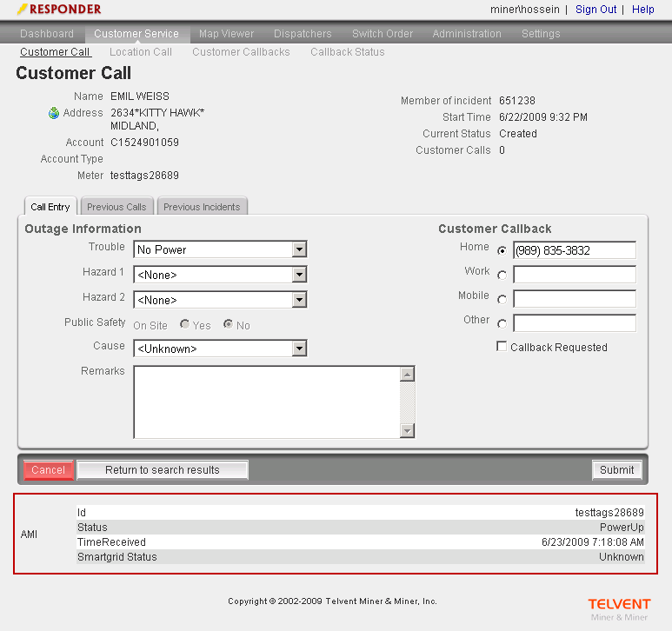Click the globe icon beside Address
This screenshot has height=631, width=672.
pyautogui.click(x=54, y=113)
